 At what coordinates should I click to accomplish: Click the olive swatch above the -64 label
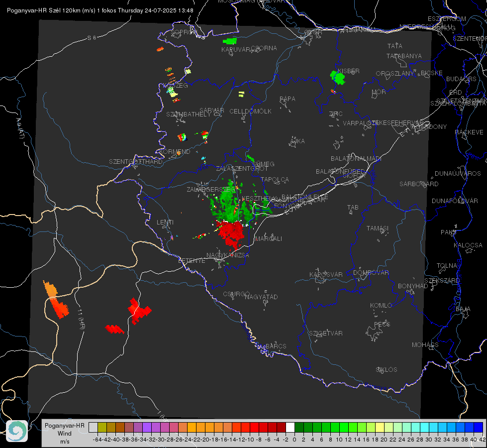(x=102, y=428)
